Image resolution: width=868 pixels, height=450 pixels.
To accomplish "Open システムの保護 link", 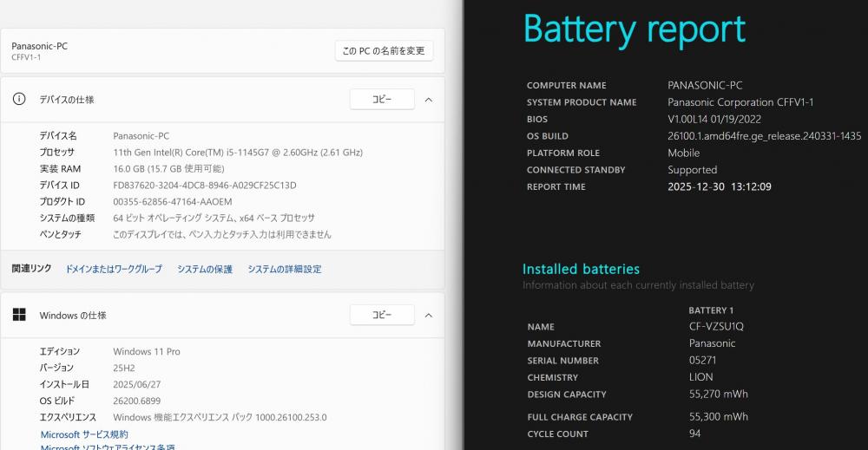I will [205, 269].
